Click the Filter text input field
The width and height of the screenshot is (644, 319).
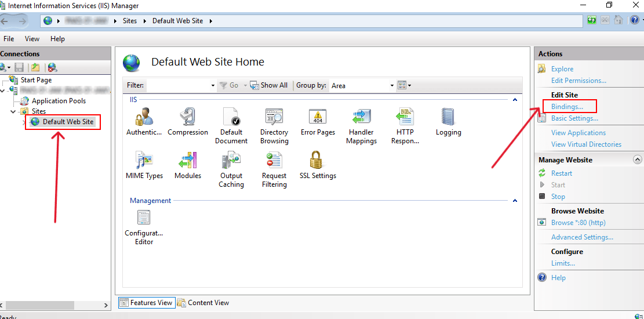178,85
